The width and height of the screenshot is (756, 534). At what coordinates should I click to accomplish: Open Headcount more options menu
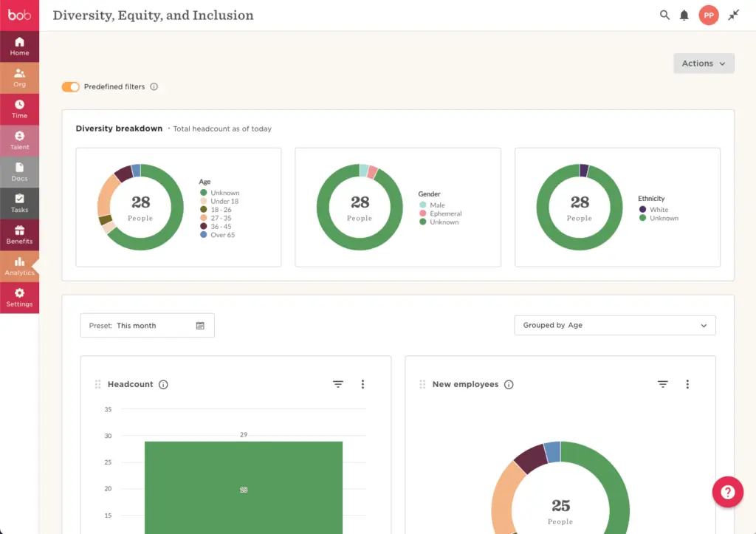pos(362,384)
